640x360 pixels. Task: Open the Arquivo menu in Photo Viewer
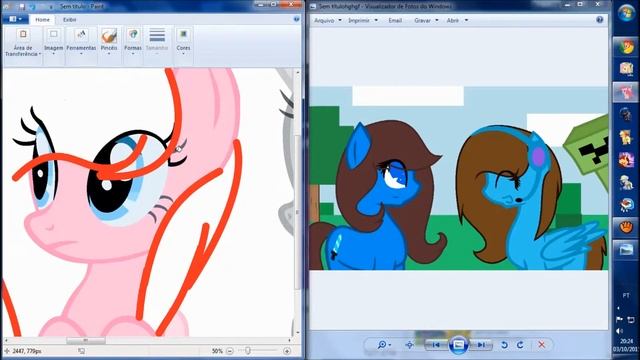(327, 20)
